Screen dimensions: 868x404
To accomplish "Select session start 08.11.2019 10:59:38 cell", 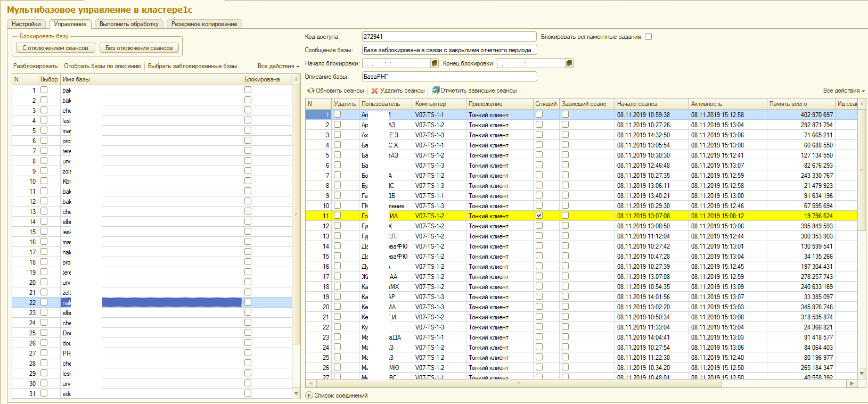I will tap(652, 114).
